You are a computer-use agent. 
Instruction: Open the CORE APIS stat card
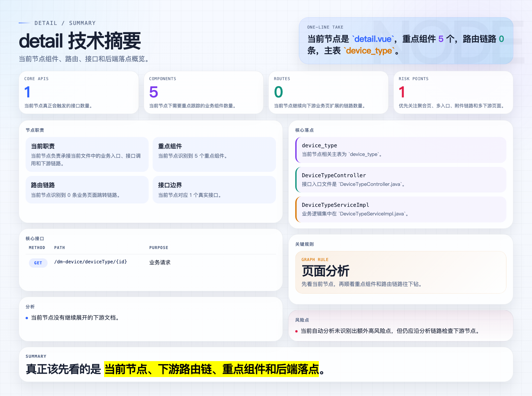click(79, 92)
